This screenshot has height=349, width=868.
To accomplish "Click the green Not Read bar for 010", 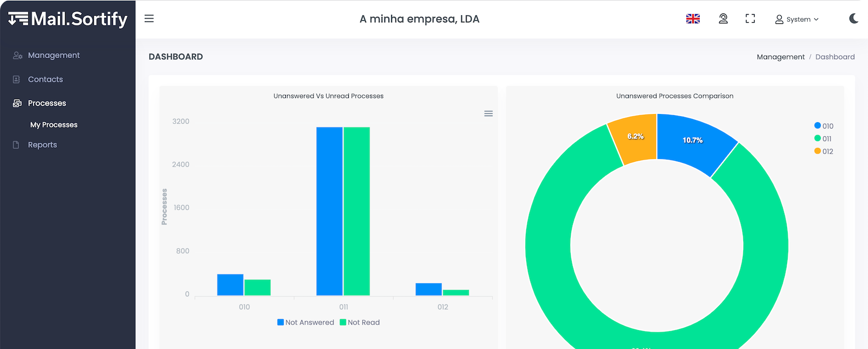I will click(257, 288).
